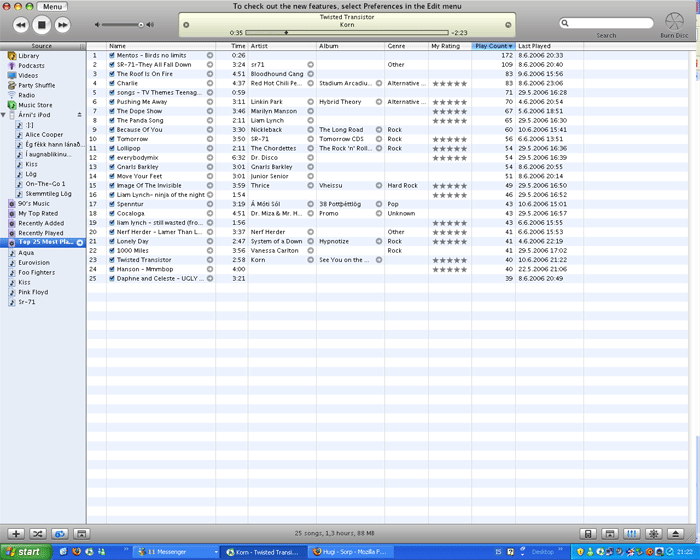Select the Nickelback Because Of You row
The width and height of the screenshot is (700, 560).
[388, 130]
